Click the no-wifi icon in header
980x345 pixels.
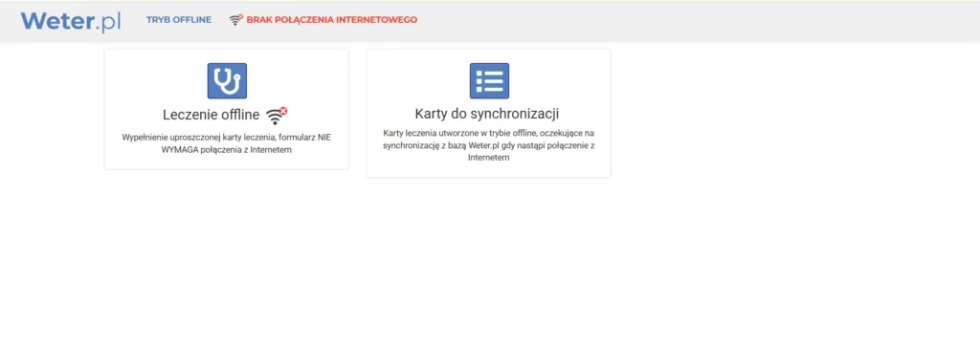235,20
